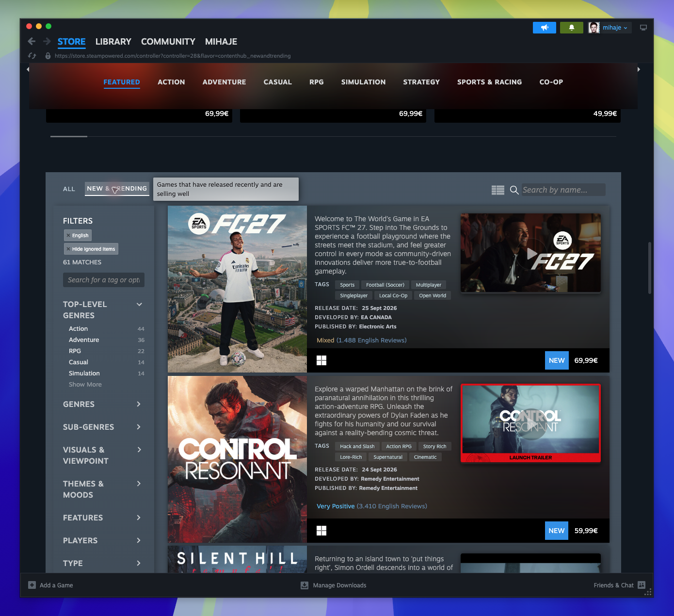Open FC27 Mixed reviews link
Screen dimensions: 674x616
[x=362, y=340]
